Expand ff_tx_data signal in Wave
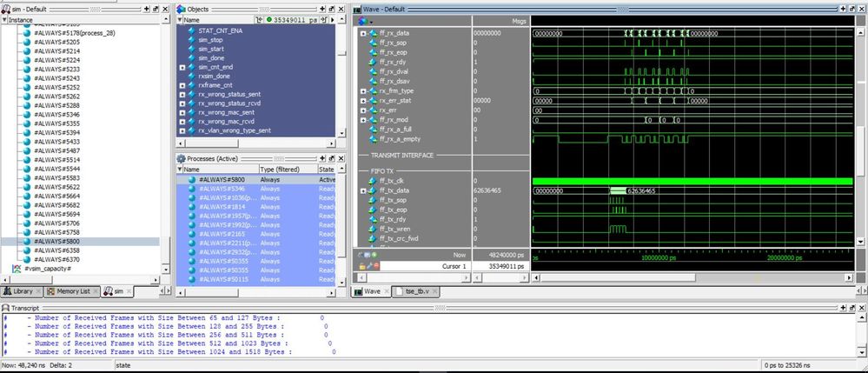The height and width of the screenshot is (373, 868). click(x=363, y=190)
